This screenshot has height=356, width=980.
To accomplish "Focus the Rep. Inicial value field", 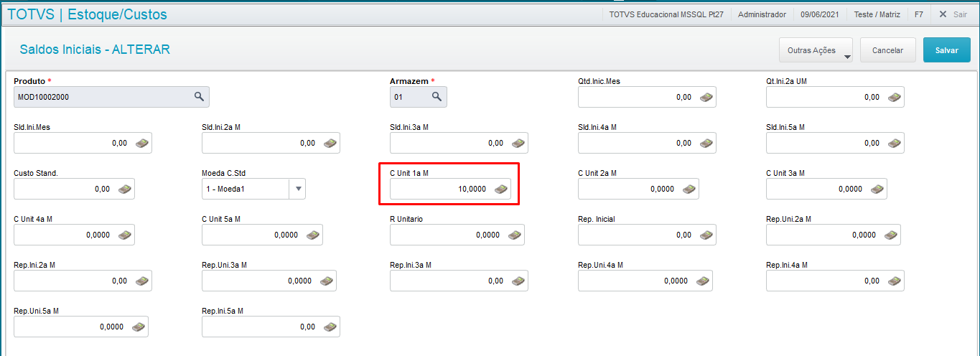I will pos(647,235).
